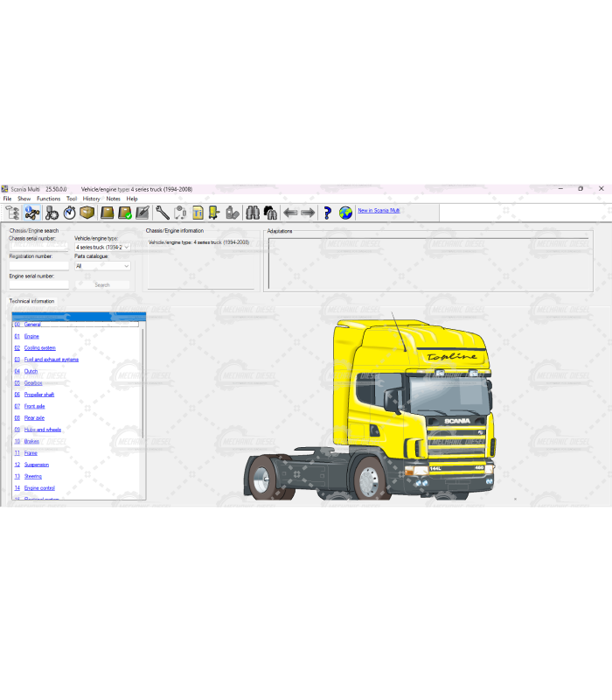Viewport: 612px width, 700px height.
Task: Click the Chassis serial number field
Action: tap(38, 247)
